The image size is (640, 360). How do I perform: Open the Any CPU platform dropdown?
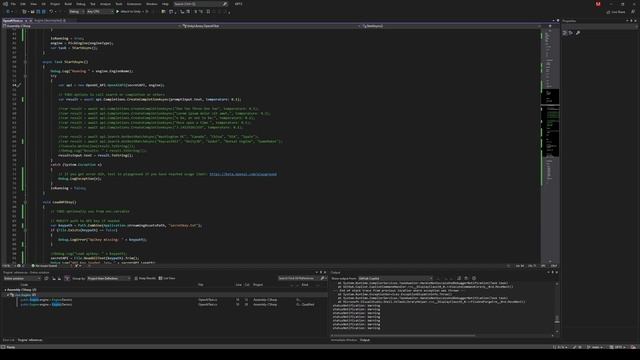tap(100, 11)
